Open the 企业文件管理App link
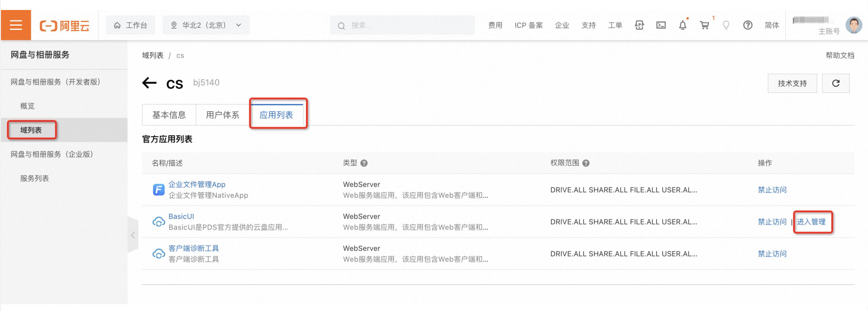Viewport: 868px width, 311px height. 197,184
